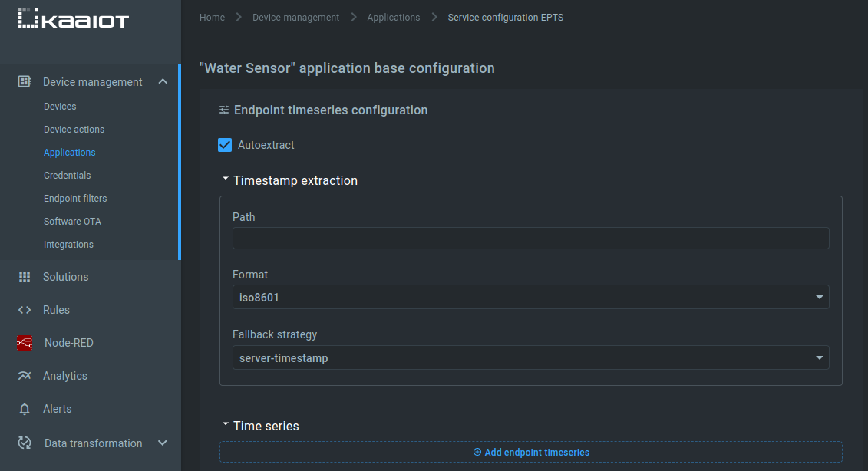
Task: Click the Fallback strategy label
Action: coord(275,334)
